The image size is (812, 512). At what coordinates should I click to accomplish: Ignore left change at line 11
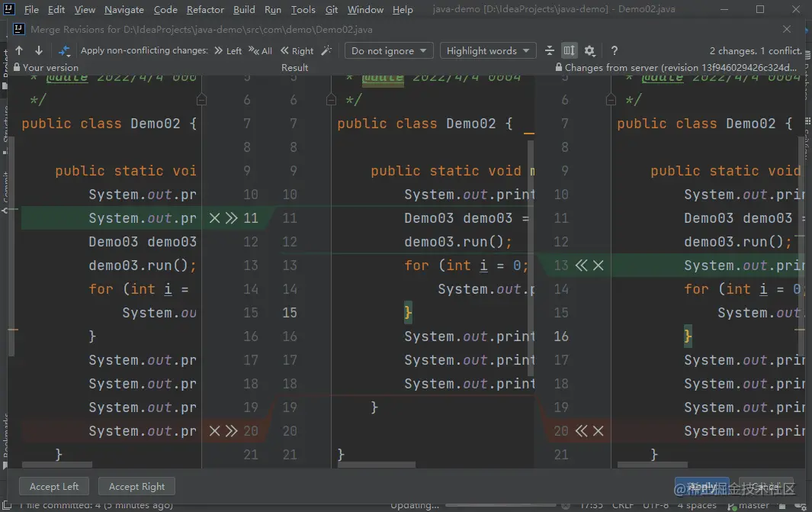pyautogui.click(x=214, y=218)
